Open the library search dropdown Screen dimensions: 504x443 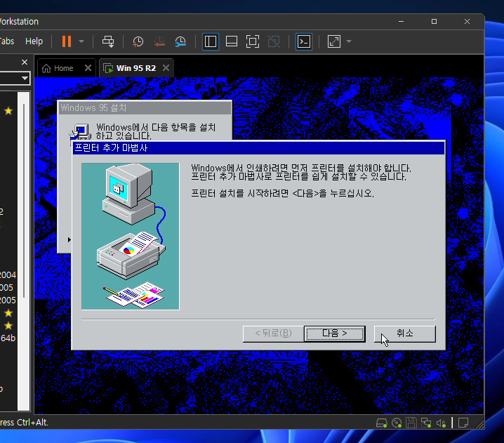[25, 78]
